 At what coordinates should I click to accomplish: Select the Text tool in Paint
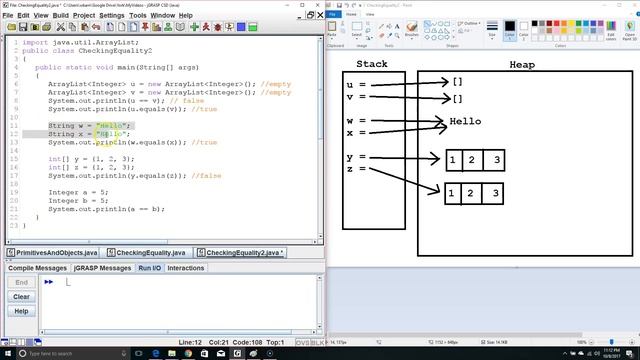pyautogui.click(x=397, y=26)
